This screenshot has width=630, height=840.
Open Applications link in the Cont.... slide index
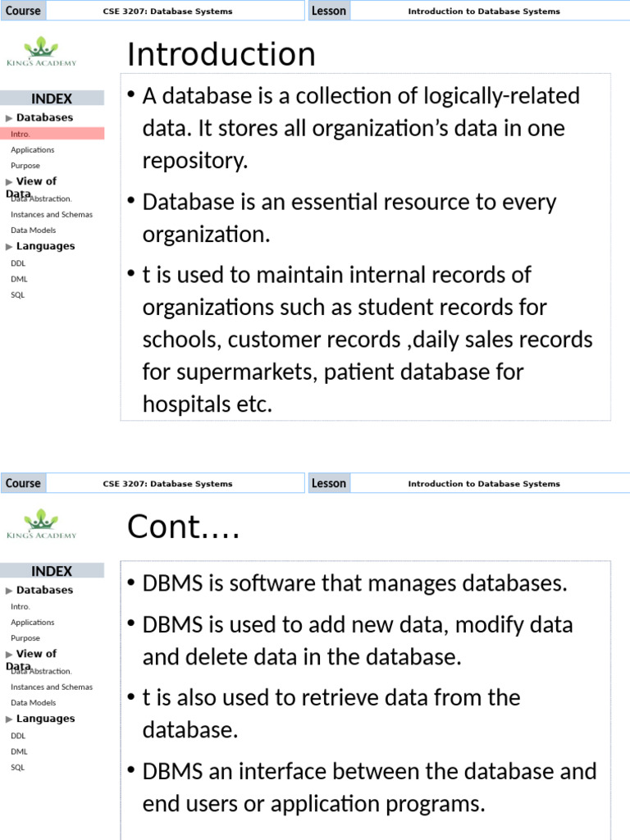(x=33, y=623)
